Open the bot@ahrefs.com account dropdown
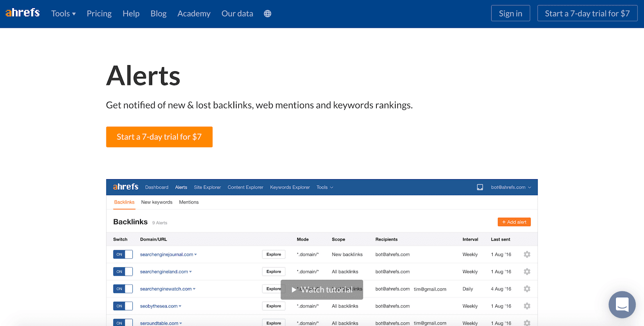The image size is (644, 326). click(x=511, y=187)
